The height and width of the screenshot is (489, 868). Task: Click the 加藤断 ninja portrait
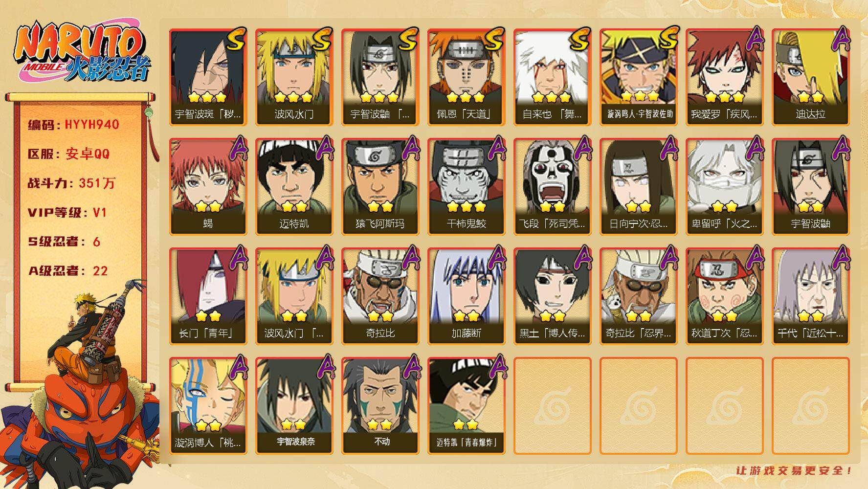click(466, 296)
